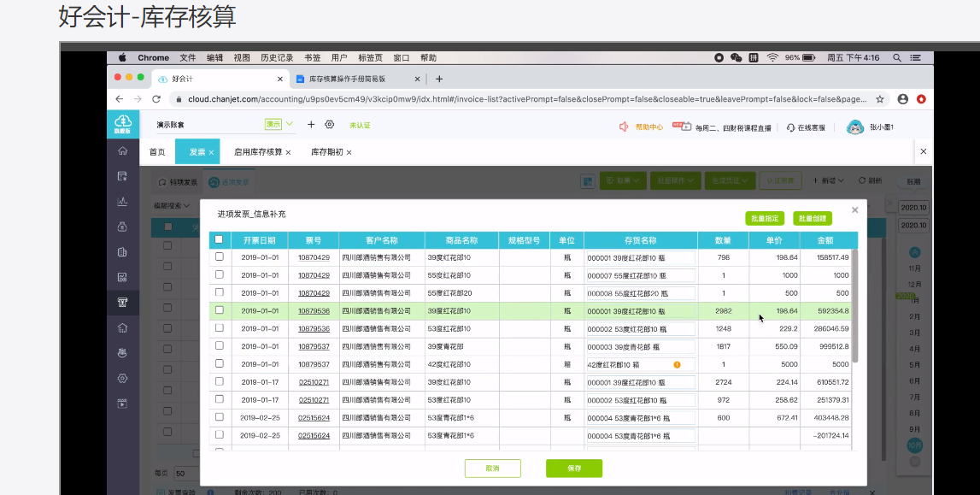This screenshot has height=495, width=980.
Task: Open the 书签 menu in the menu bar
Action: (313, 57)
